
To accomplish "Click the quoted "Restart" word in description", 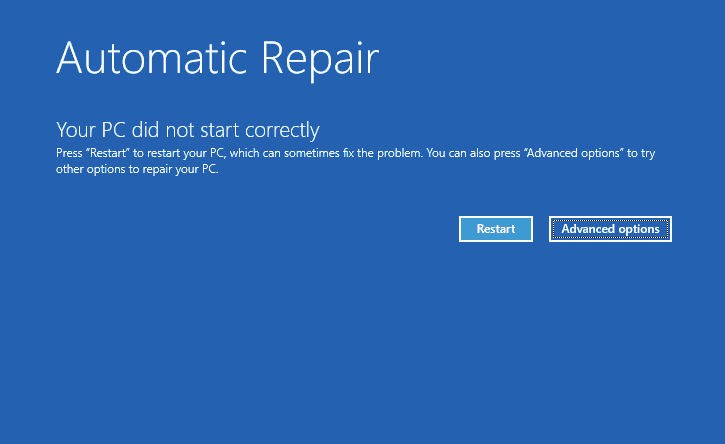I will (98, 154).
